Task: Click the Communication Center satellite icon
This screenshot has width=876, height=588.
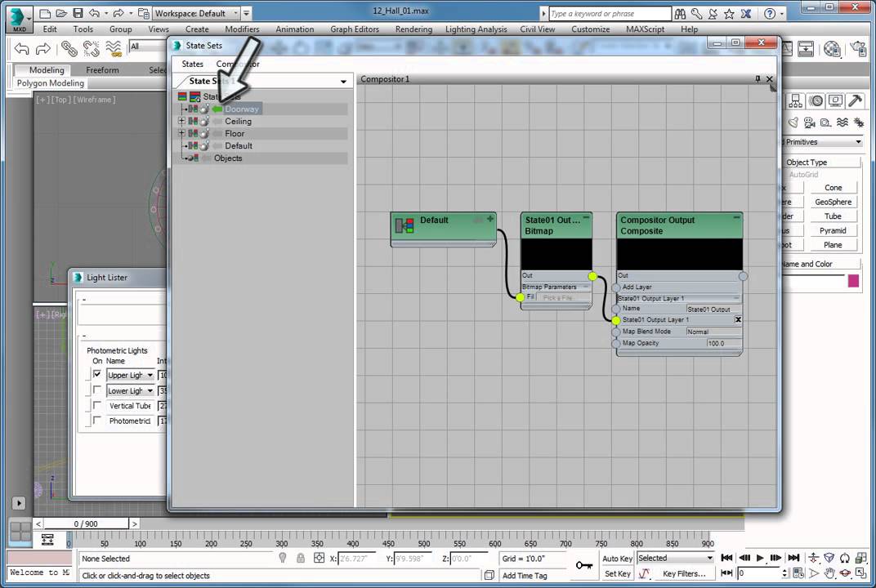Action: click(x=713, y=14)
